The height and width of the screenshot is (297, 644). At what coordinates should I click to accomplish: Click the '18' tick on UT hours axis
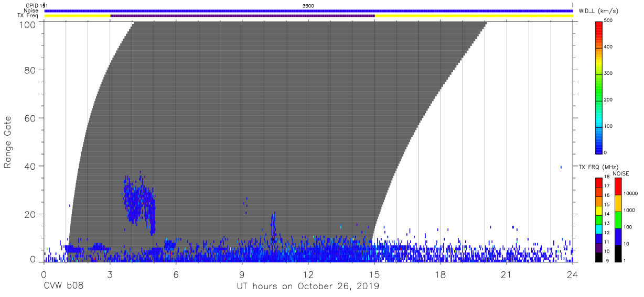tap(441, 274)
